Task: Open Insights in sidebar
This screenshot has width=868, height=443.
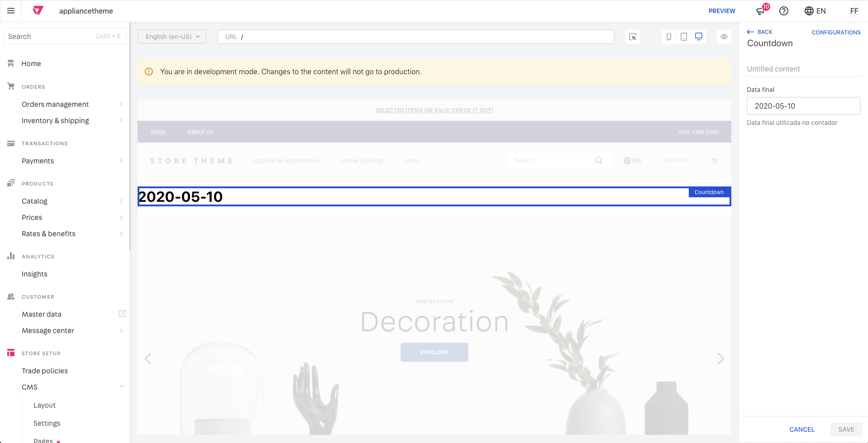Action: (x=34, y=274)
